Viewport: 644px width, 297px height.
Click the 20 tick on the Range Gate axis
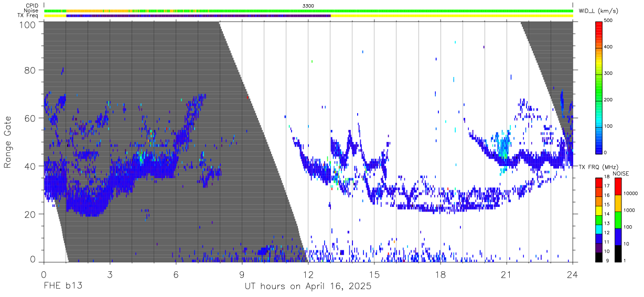click(x=30, y=214)
